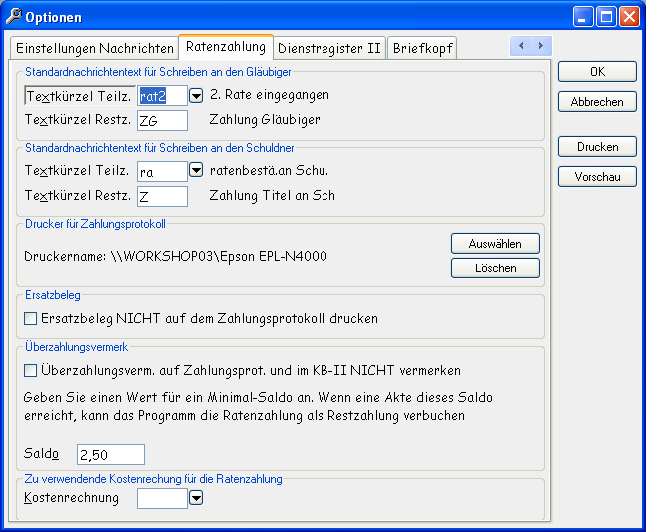Click the Optionen title bar key icon
This screenshot has height=532, width=647.
point(14,17)
